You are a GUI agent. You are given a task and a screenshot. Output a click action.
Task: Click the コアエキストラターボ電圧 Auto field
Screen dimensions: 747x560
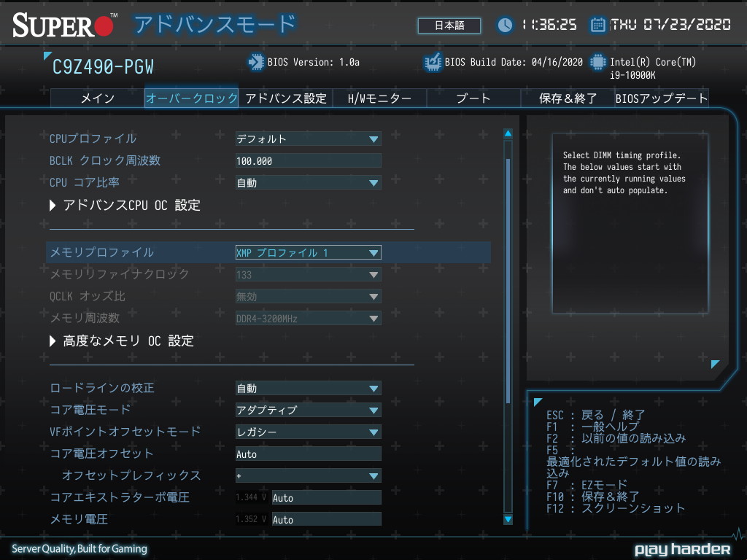326,497
